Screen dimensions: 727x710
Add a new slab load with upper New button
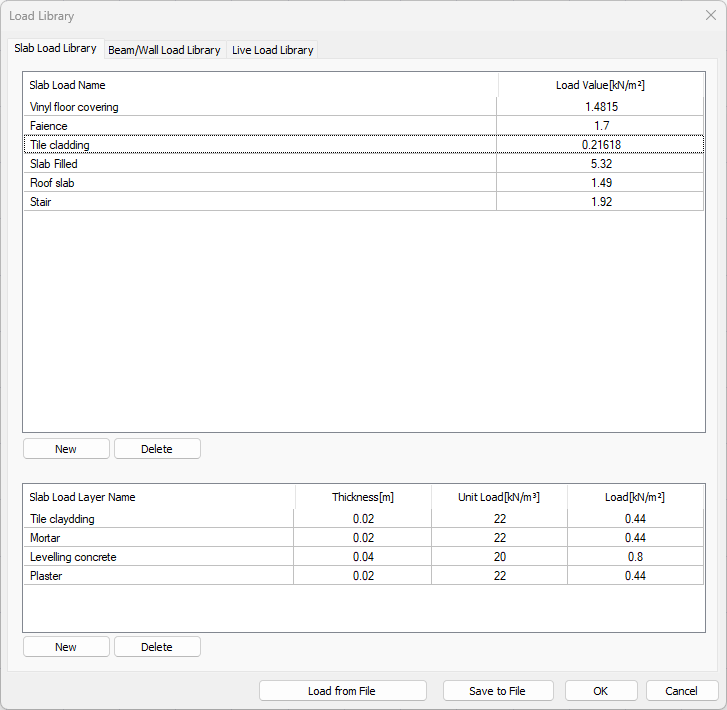(x=66, y=449)
